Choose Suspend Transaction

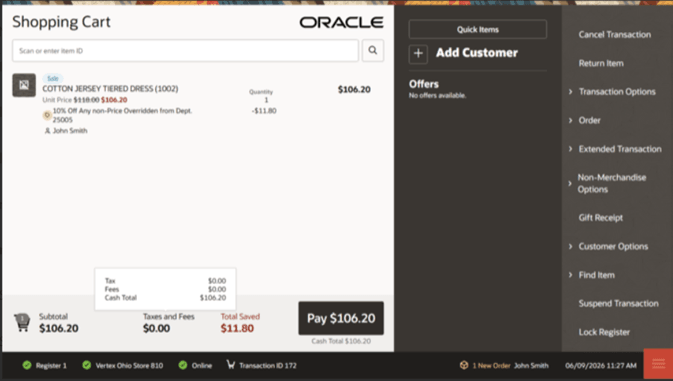click(x=618, y=303)
